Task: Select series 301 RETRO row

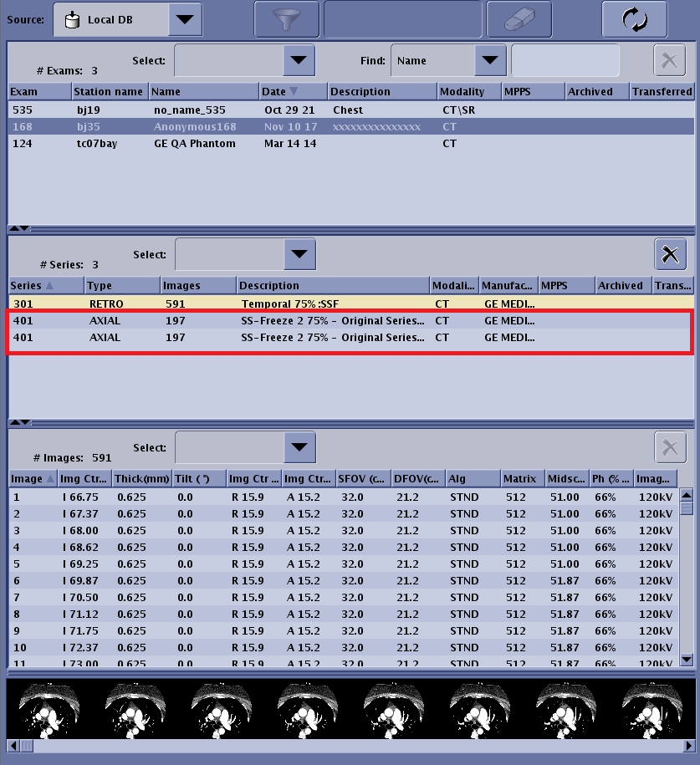Action: (x=251, y=303)
